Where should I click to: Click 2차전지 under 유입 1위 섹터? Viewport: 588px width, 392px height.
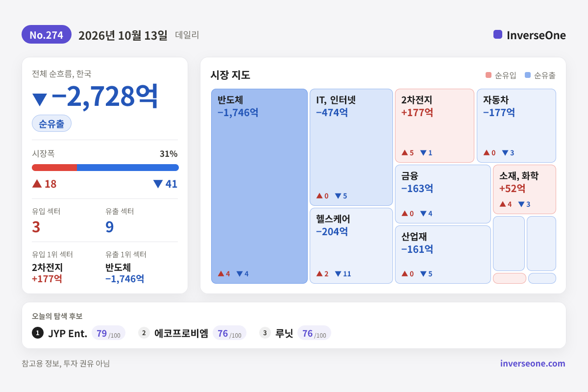point(47,268)
